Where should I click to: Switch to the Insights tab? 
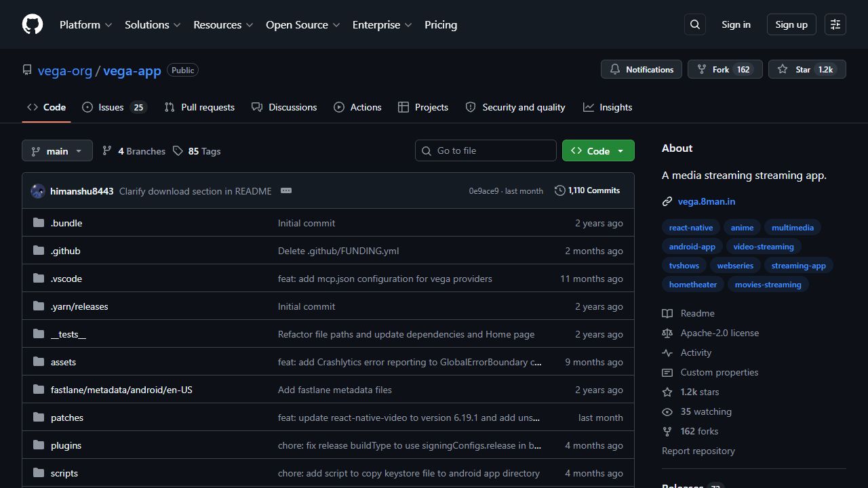click(608, 107)
